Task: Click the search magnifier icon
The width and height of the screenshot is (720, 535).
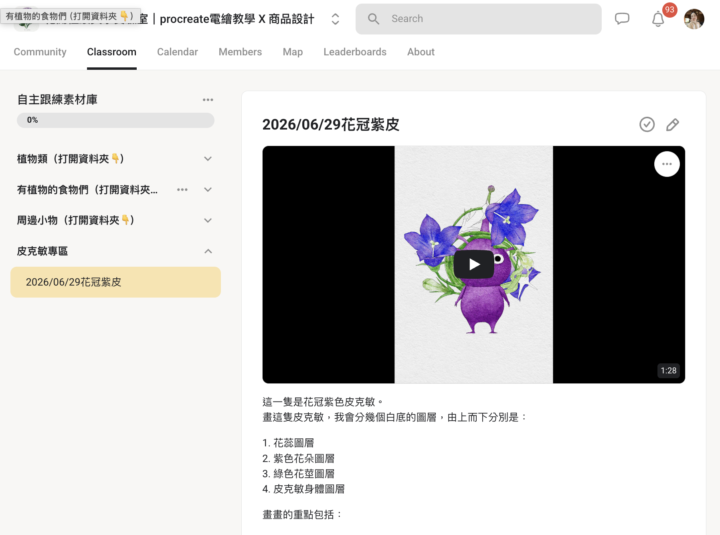Action: pos(373,19)
